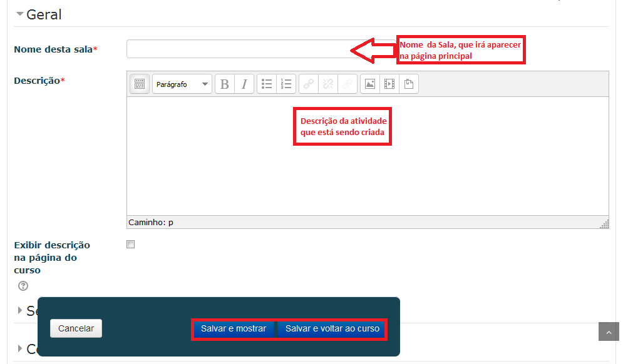Apply bold formatting in the editor
This screenshot has height=364, width=623.
pos(225,84)
